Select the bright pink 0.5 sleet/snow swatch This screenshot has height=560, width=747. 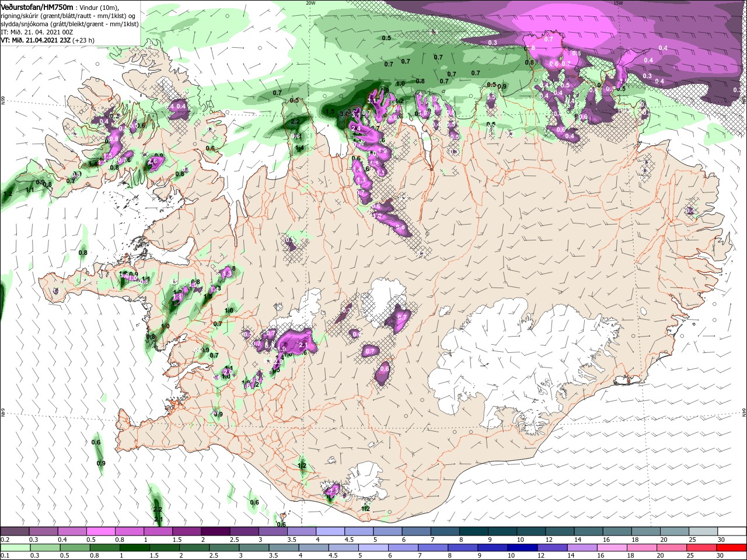tap(100, 531)
